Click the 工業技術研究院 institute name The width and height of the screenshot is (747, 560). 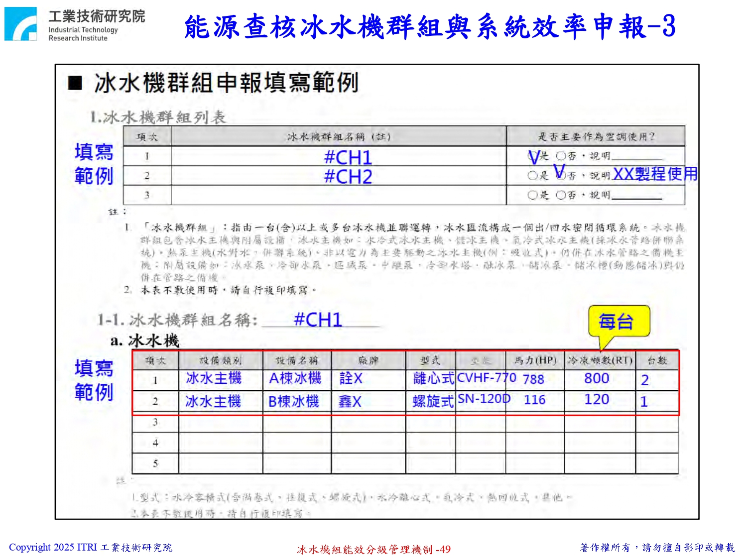click(97, 16)
